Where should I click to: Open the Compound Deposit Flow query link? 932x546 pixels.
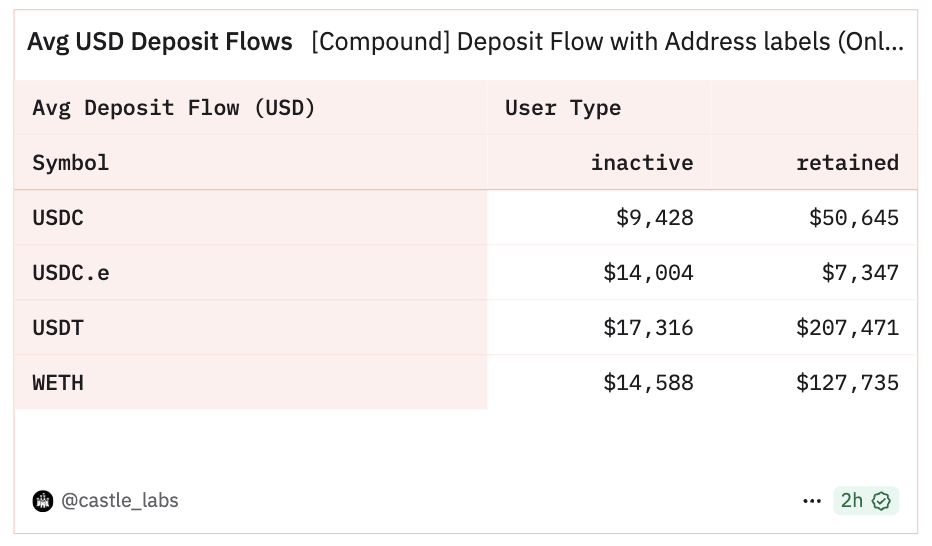click(607, 42)
